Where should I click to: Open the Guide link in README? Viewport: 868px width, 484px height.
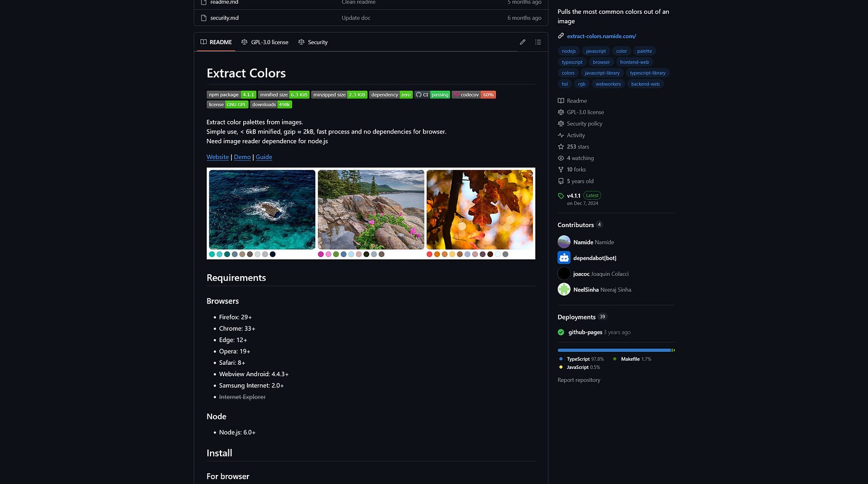point(264,157)
